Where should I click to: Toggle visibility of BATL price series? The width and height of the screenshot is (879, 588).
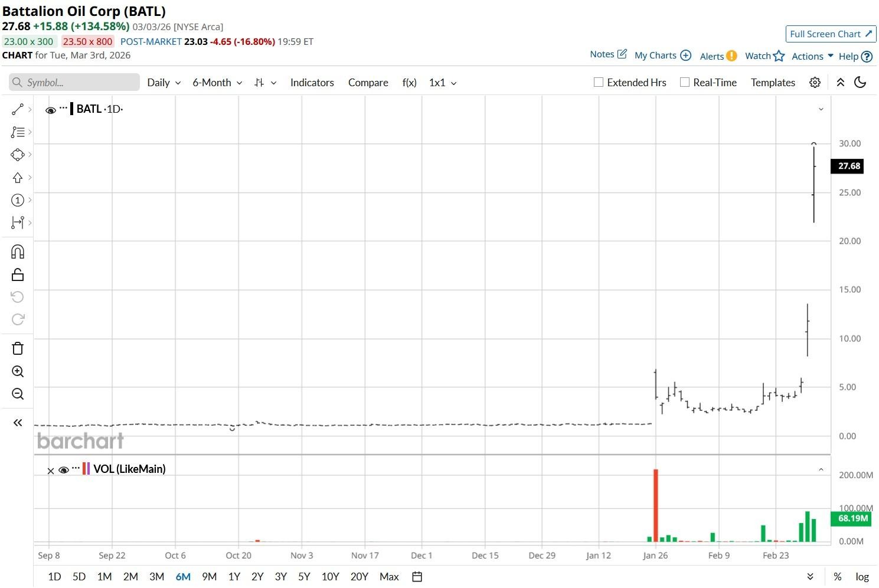click(x=51, y=110)
